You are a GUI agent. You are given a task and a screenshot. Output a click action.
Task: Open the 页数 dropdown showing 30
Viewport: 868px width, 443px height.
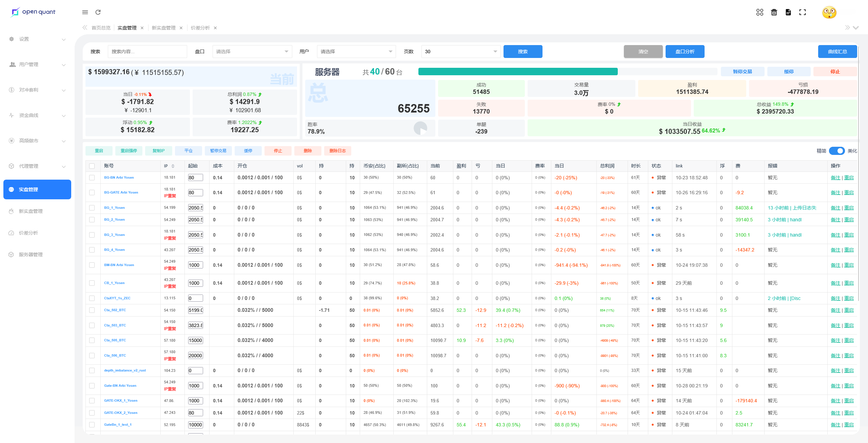(x=460, y=52)
